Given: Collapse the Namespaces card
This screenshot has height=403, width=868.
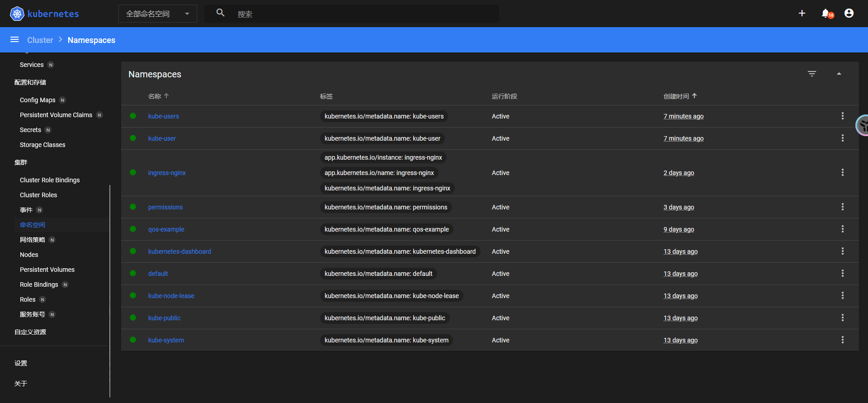Looking at the screenshot, I should pos(839,74).
